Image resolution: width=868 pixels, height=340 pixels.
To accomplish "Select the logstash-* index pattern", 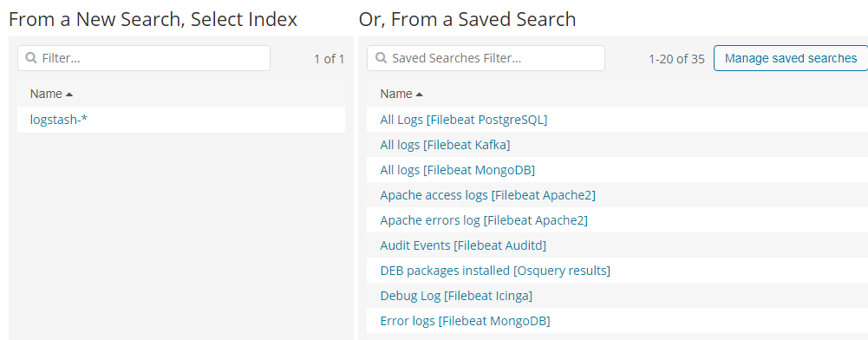I will [x=59, y=120].
